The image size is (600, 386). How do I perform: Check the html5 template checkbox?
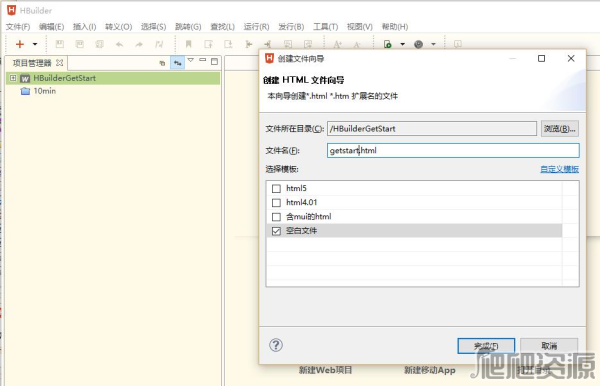pyautogui.click(x=276, y=189)
